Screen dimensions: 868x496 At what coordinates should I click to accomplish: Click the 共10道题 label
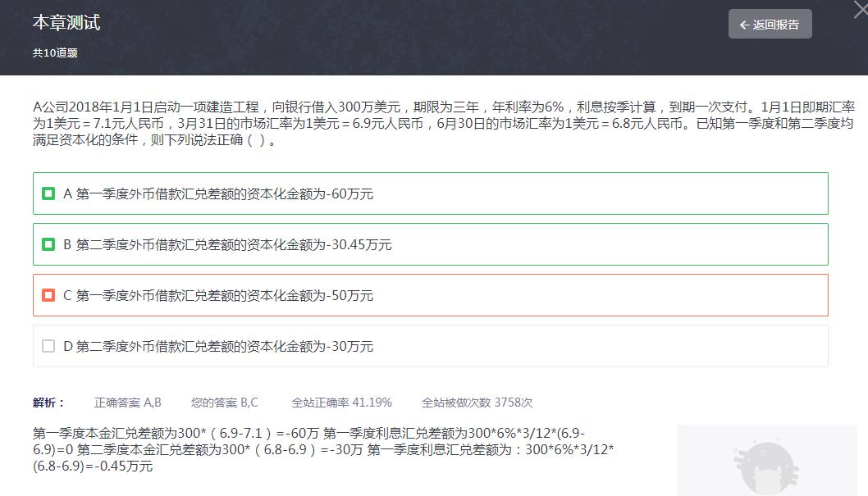pos(55,53)
